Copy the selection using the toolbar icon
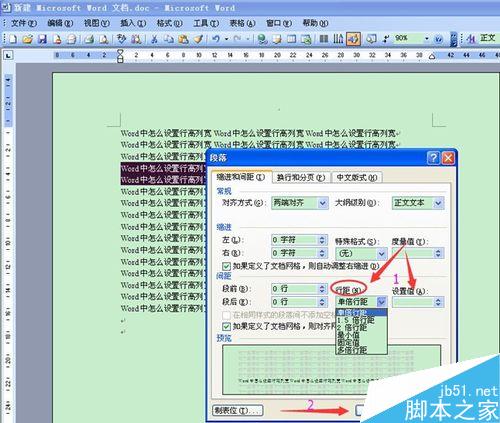 169,39
